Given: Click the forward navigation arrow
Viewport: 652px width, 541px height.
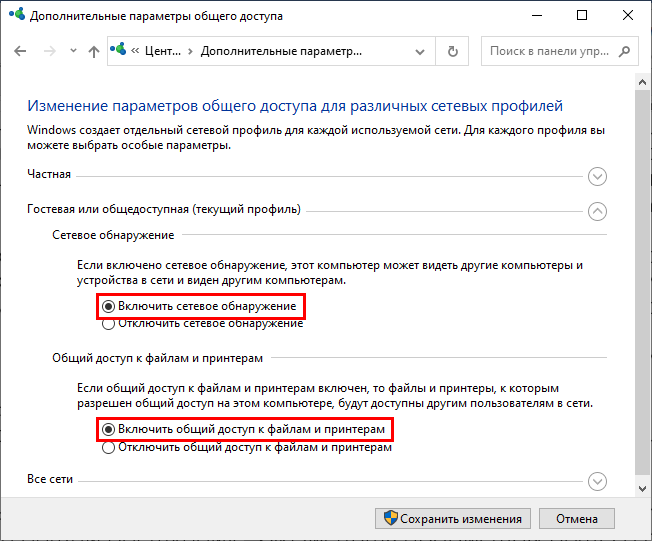Looking at the screenshot, I should [49, 51].
